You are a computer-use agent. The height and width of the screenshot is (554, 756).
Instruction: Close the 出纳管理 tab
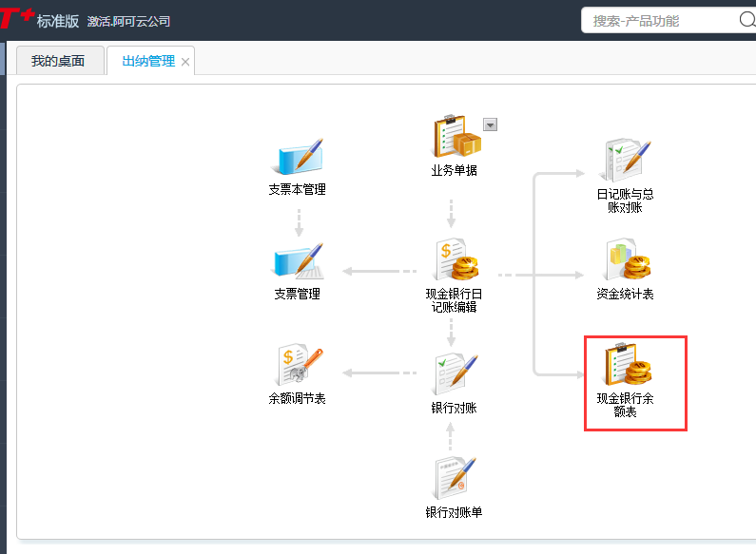click(185, 63)
